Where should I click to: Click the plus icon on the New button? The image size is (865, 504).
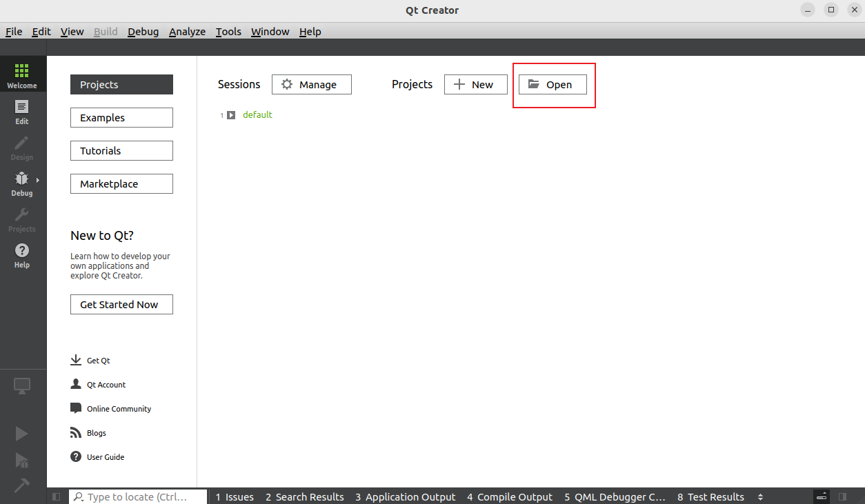click(x=459, y=84)
